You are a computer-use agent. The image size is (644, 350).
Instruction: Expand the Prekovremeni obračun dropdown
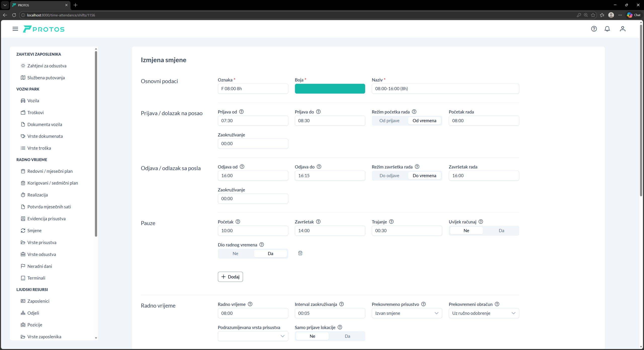484,313
